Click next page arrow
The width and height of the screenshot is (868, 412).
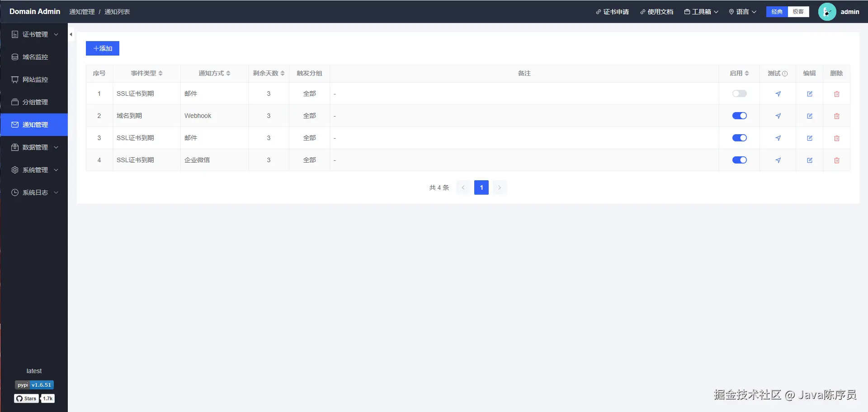click(500, 187)
